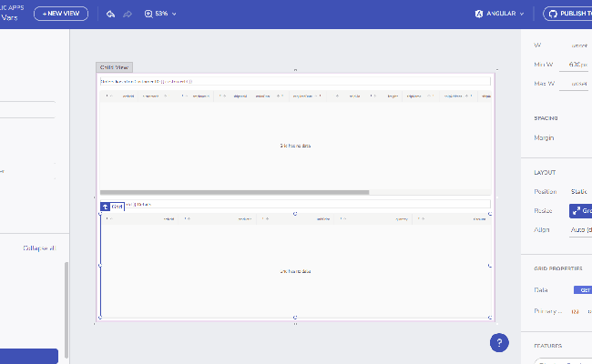Click the top grid horizontal scrollbar
The height and width of the screenshot is (364, 592).
coord(234,192)
